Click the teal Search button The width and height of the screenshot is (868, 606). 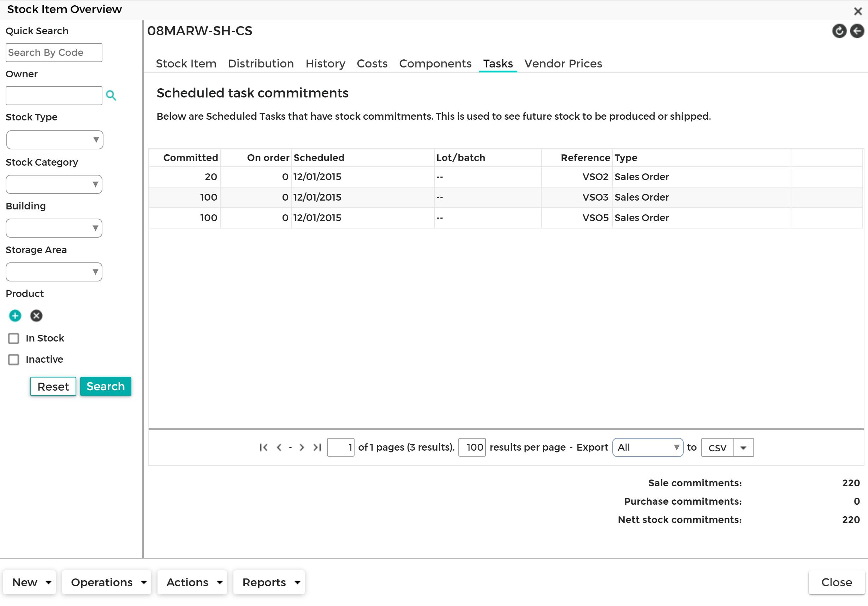coord(106,386)
